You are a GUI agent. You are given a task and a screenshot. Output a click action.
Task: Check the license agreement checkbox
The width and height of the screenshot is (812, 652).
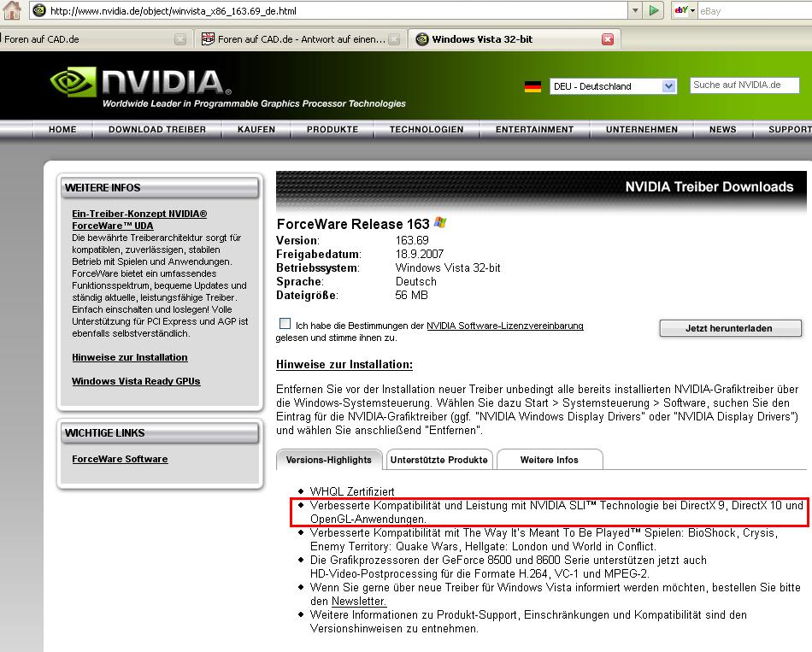pyautogui.click(x=285, y=324)
